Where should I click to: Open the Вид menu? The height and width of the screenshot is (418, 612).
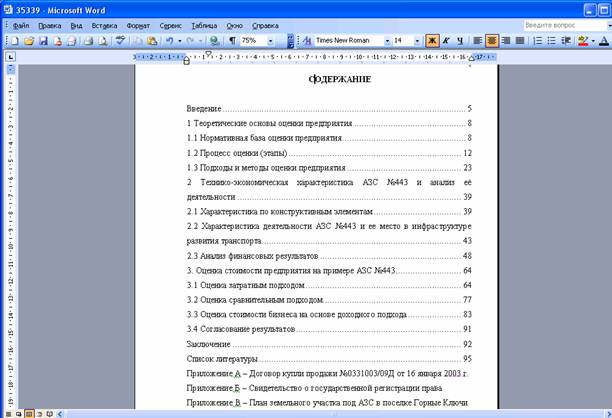click(76, 26)
